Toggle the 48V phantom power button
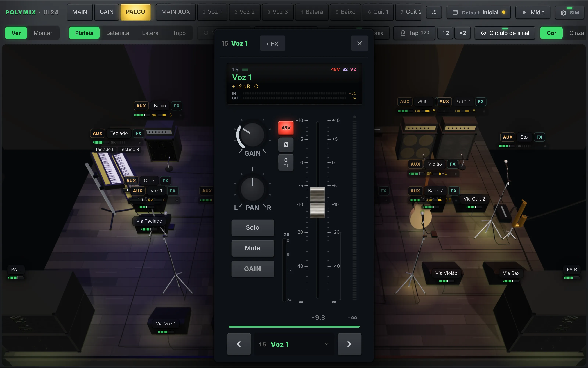588x368 pixels. 286,128
